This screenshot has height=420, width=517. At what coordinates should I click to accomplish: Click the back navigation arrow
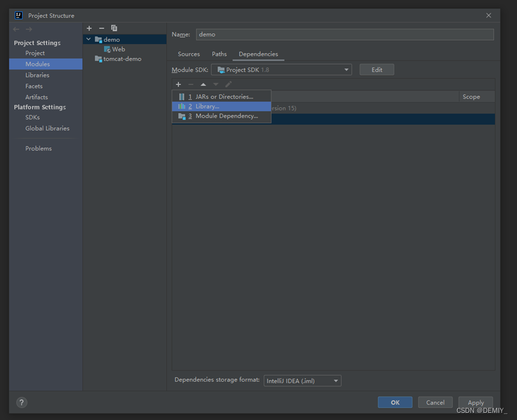(16, 29)
